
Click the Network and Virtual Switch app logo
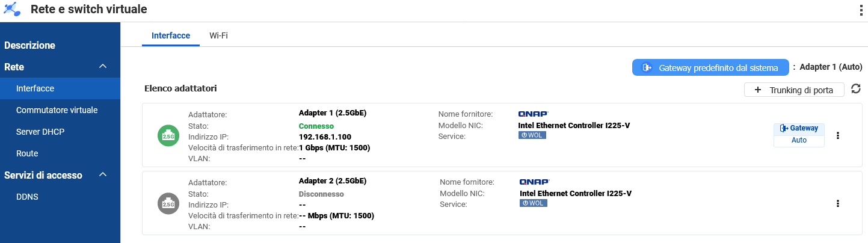pos(12,10)
